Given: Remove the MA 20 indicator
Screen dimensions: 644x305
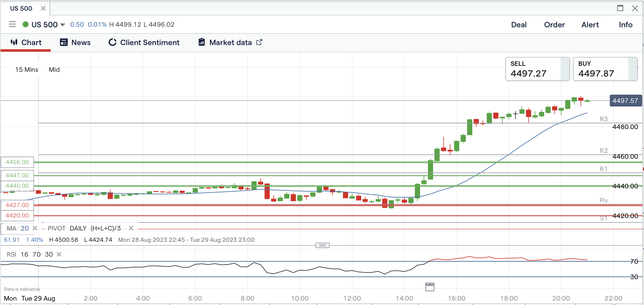Looking at the screenshot, I should point(35,228).
